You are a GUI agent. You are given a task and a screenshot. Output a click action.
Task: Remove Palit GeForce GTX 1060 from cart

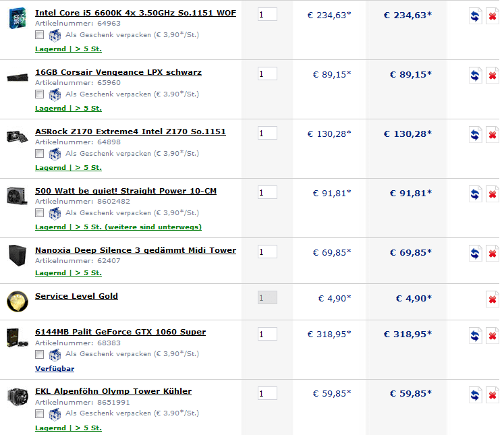point(492,336)
